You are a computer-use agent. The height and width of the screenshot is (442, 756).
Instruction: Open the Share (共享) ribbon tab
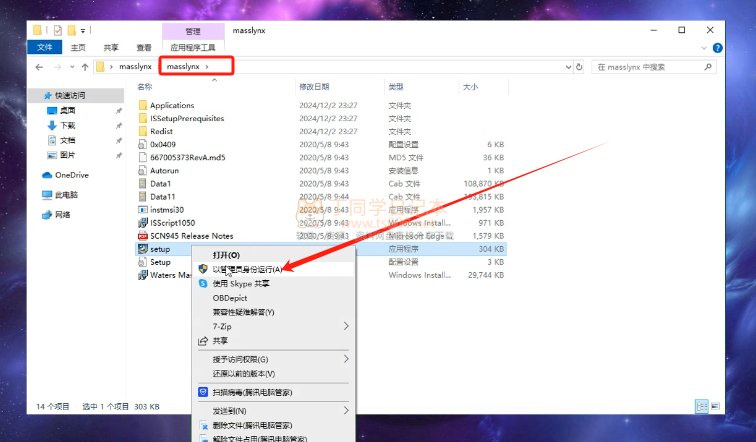point(111,47)
